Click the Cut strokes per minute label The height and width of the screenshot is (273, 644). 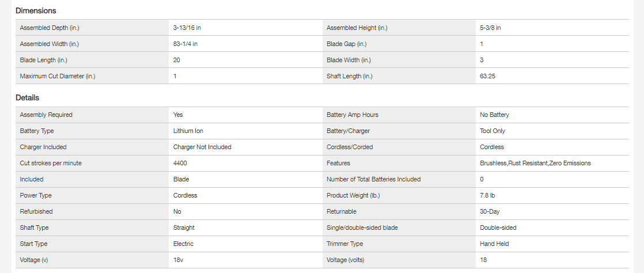point(51,164)
